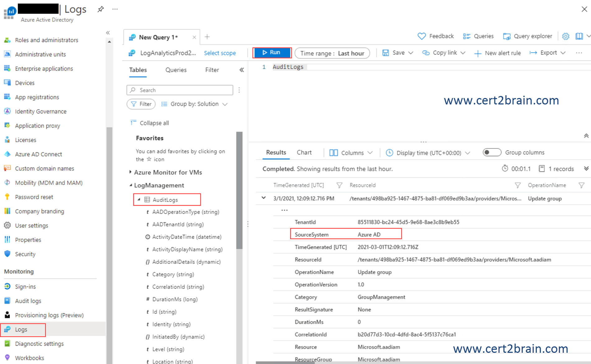Collapse the tables side pane chevron

click(242, 70)
